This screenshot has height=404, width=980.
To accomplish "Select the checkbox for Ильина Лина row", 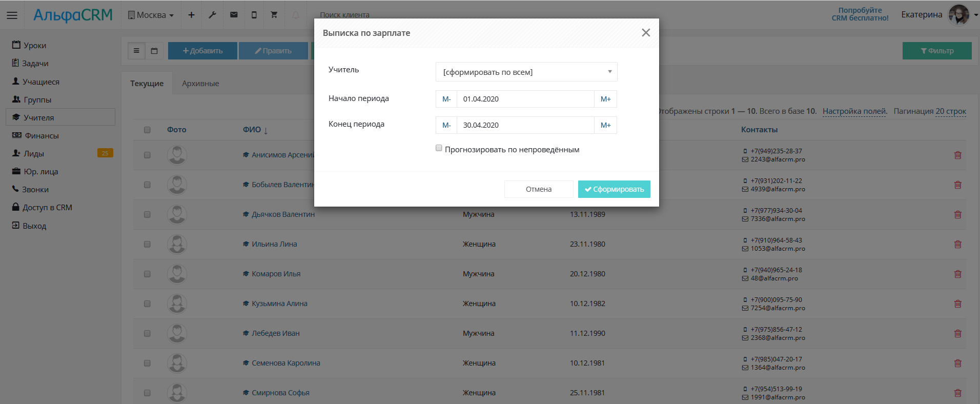I will click(x=147, y=244).
